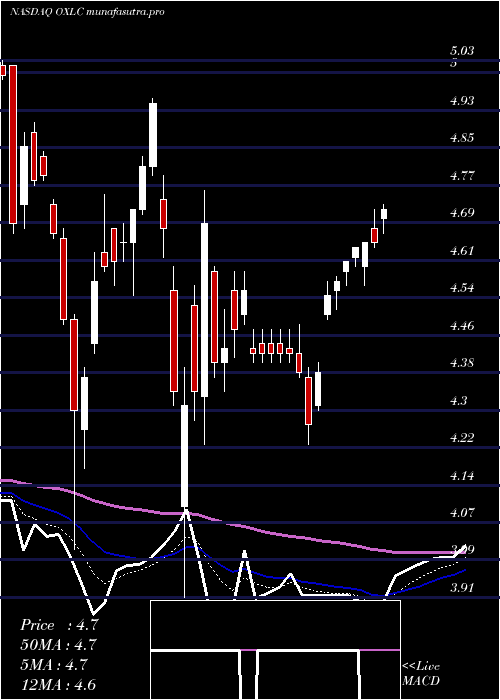
Task: Click the 12MA : 4.6 readout
Action: (58, 685)
